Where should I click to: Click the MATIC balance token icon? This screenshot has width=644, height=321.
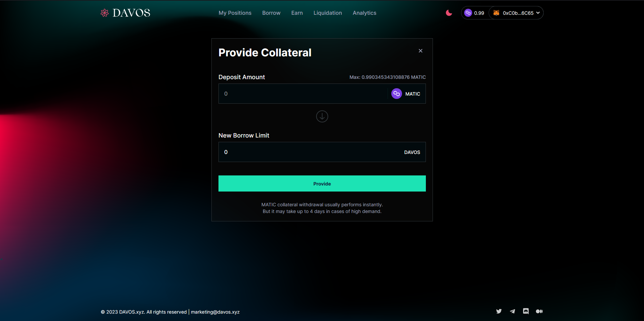[x=468, y=13]
